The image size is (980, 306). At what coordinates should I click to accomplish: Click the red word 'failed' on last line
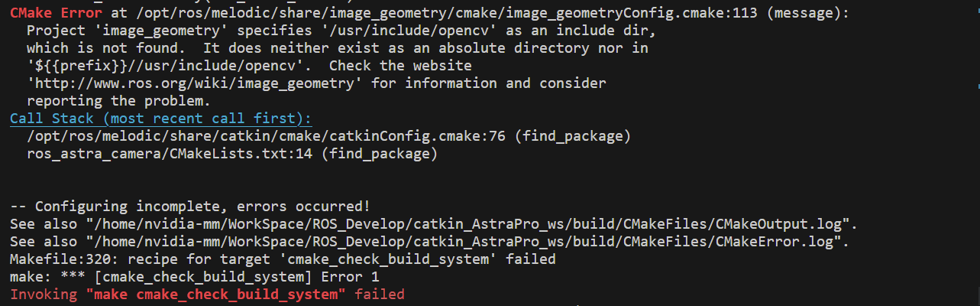tap(380, 295)
